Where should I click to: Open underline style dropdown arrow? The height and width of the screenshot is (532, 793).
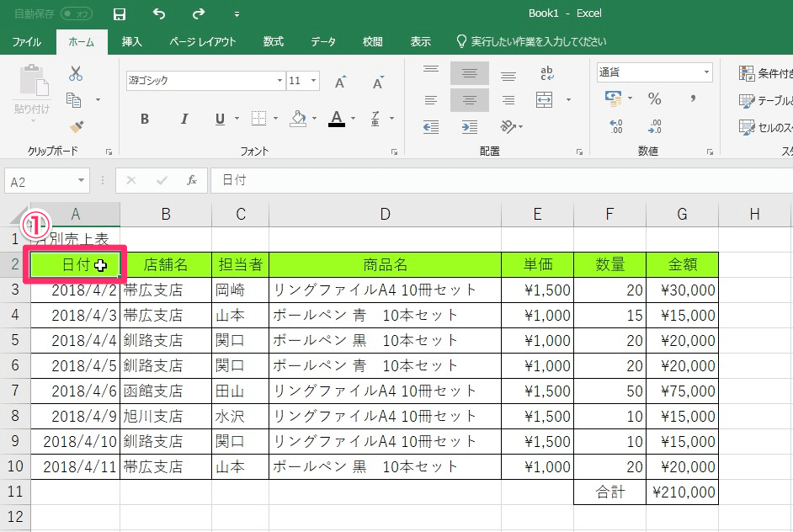tap(237, 119)
